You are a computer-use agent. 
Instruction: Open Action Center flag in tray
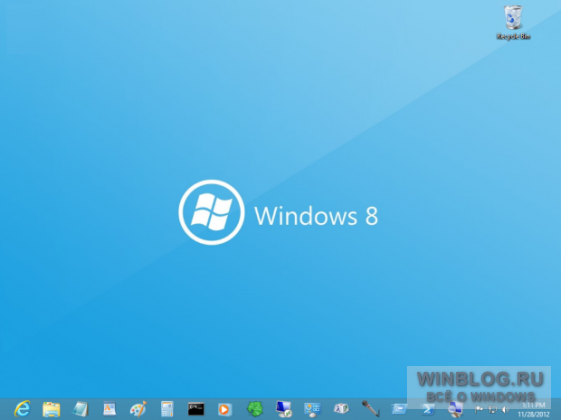pyautogui.click(x=479, y=409)
